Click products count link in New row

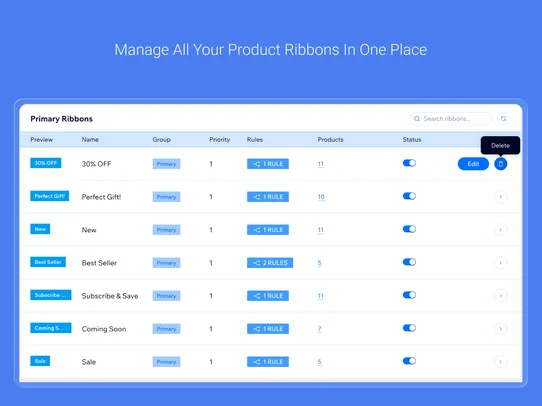click(321, 230)
